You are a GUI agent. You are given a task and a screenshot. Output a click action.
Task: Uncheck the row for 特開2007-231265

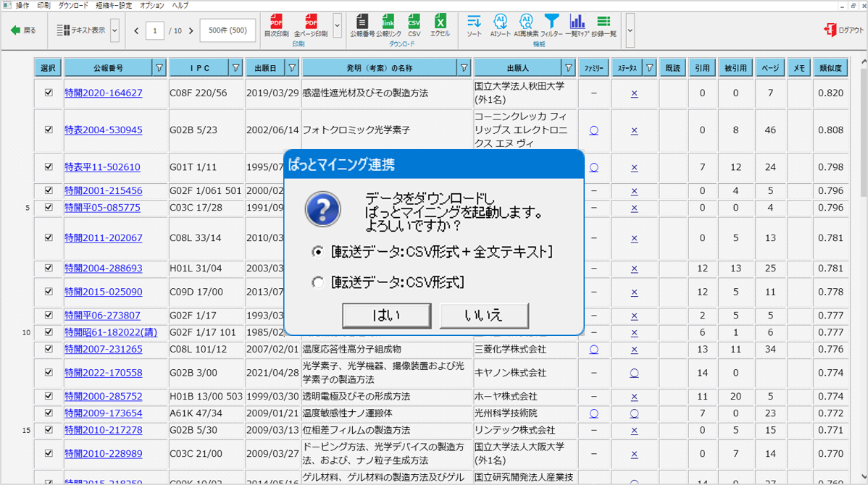coord(49,349)
